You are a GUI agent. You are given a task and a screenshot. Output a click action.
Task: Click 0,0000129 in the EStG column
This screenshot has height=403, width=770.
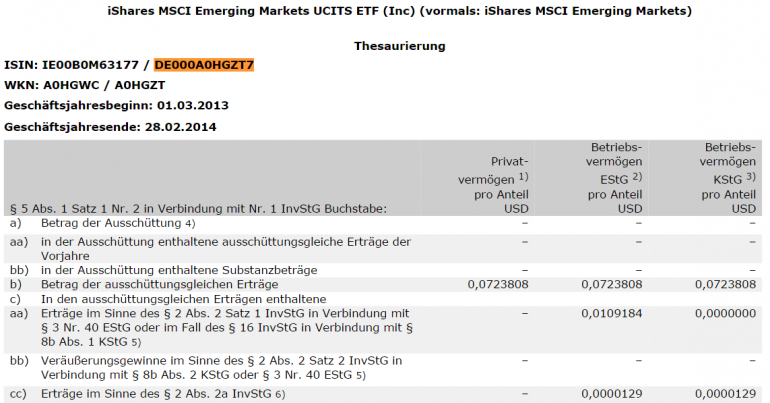[612, 394]
